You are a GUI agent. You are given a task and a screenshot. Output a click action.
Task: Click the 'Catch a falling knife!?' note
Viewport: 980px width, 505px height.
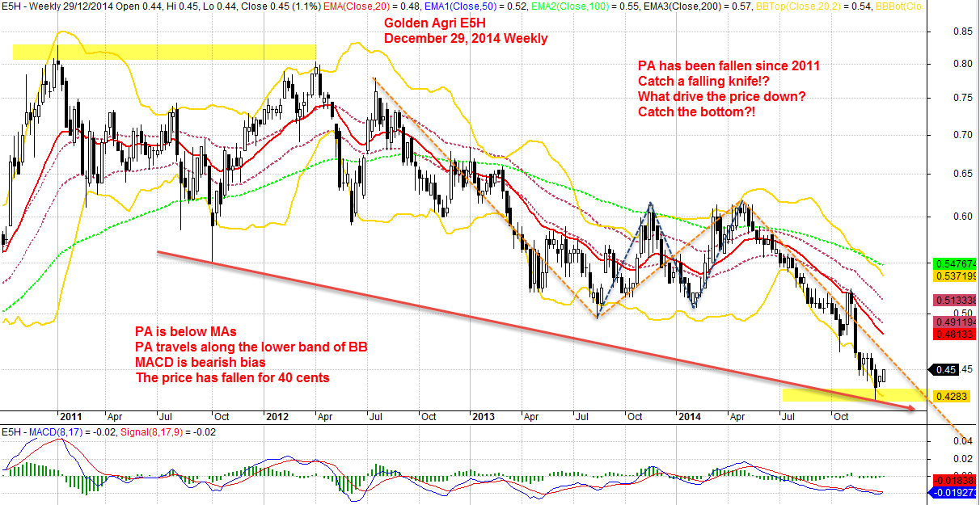(x=704, y=82)
